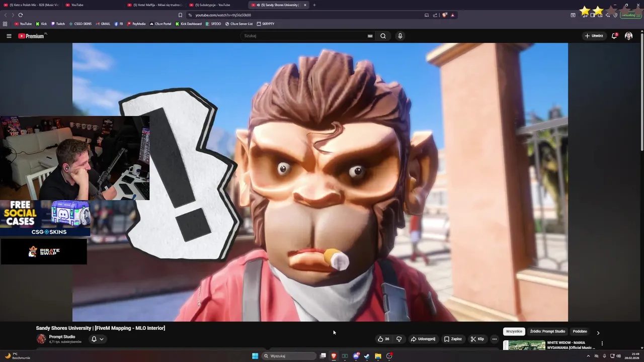This screenshot has height=362, width=644.
Task: Open the Windows Start button
Action: coord(255,356)
